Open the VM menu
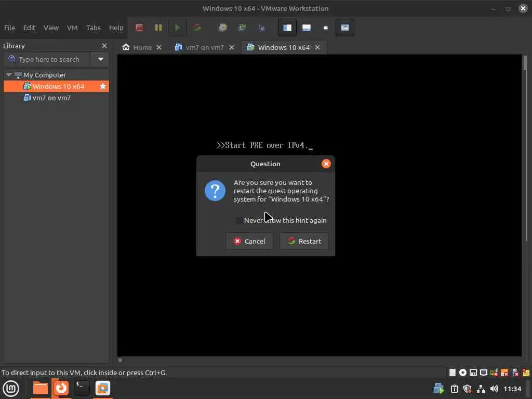Screen dimensions: 532x399 click(x=72, y=28)
